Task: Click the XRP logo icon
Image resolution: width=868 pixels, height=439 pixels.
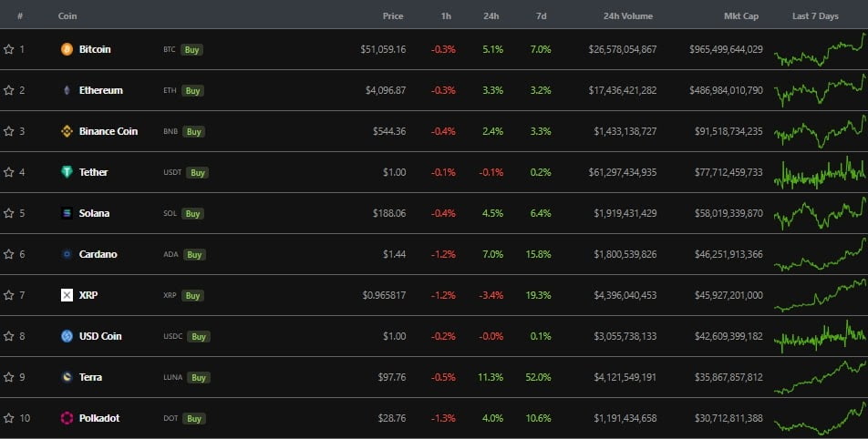Action: coord(67,295)
